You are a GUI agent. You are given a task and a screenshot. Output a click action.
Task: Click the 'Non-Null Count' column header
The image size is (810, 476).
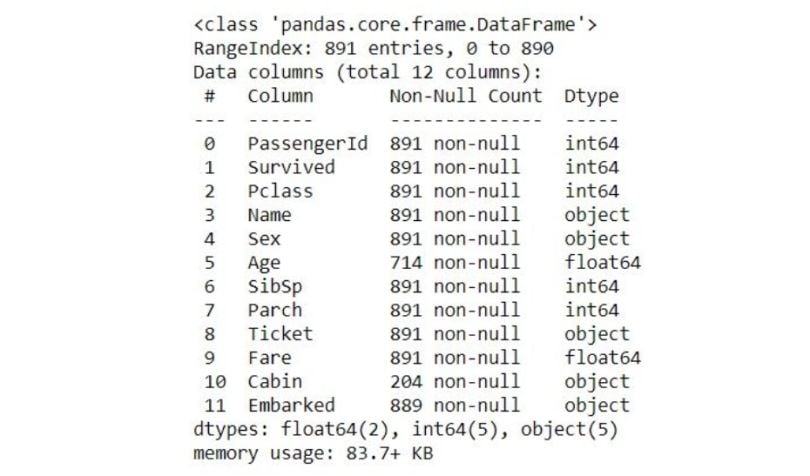click(466, 96)
